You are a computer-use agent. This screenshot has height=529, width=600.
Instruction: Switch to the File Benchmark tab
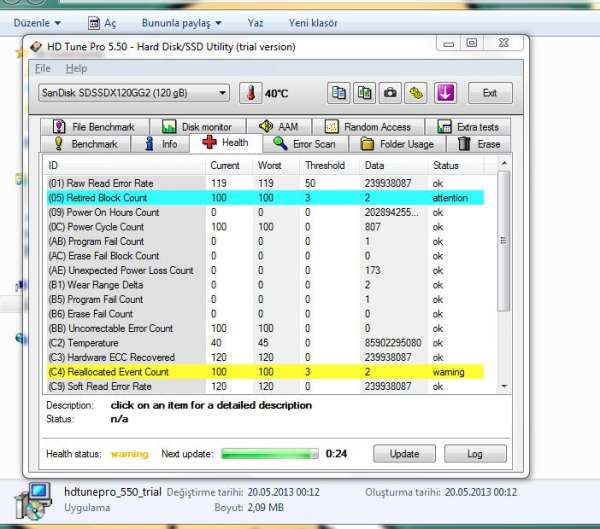coord(95,127)
